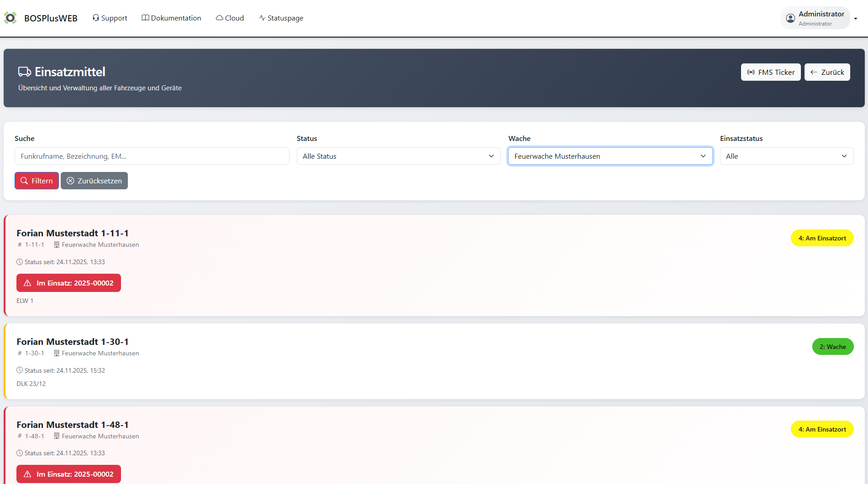Expand the Wache dropdown showing Feuerwache Musterhausen
The image size is (868, 484).
pyautogui.click(x=610, y=156)
